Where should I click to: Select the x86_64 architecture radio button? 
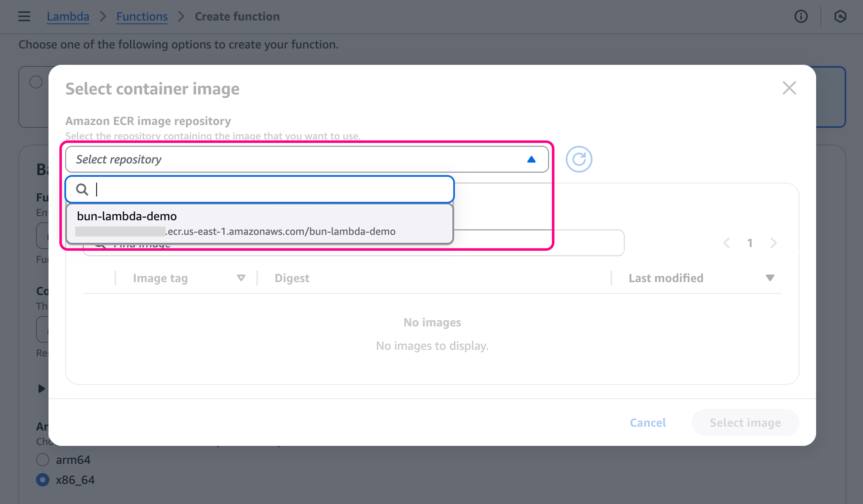pyautogui.click(x=42, y=480)
